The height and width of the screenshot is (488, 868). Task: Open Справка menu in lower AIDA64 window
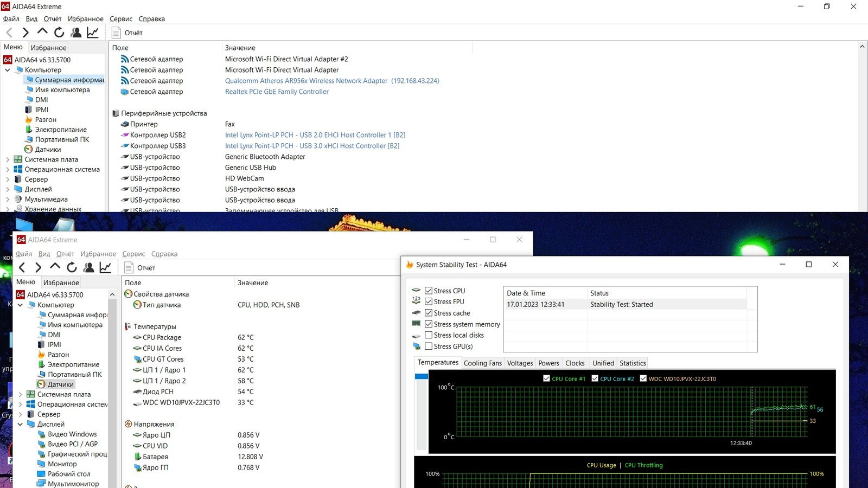(x=164, y=254)
